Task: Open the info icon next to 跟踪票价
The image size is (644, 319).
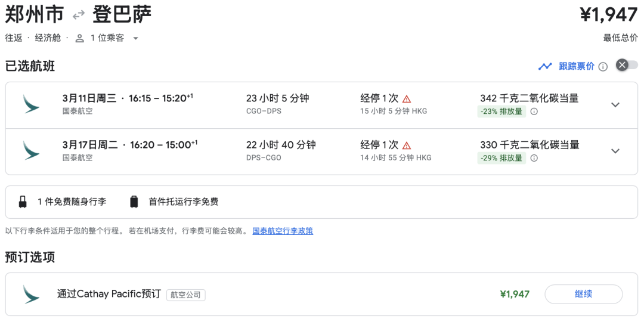Action: pyautogui.click(x=603, y=67)
